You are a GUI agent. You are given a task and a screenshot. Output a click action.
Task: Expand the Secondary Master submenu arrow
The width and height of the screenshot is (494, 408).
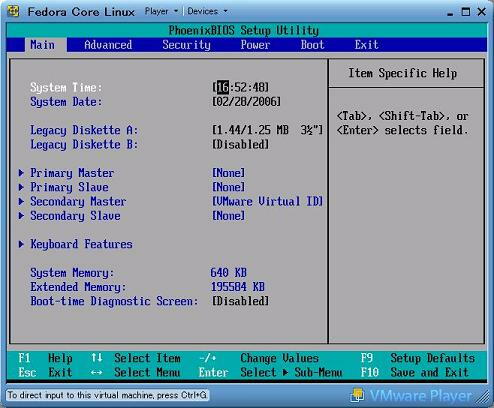pos(21,201)
